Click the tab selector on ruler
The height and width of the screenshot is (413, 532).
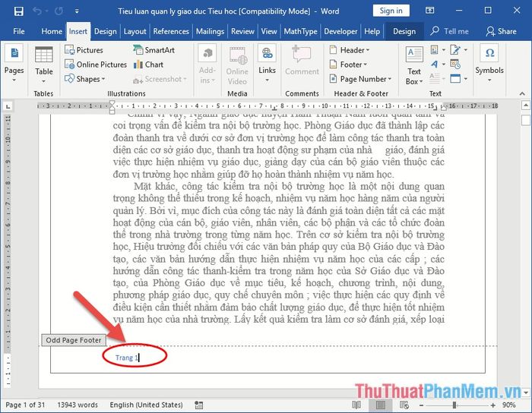tap(8, 106)
